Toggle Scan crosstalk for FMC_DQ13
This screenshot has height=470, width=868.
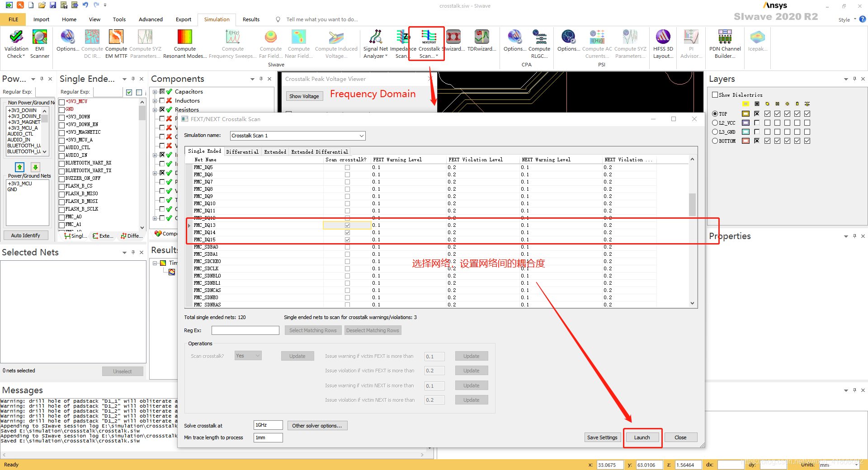point(347,225)
